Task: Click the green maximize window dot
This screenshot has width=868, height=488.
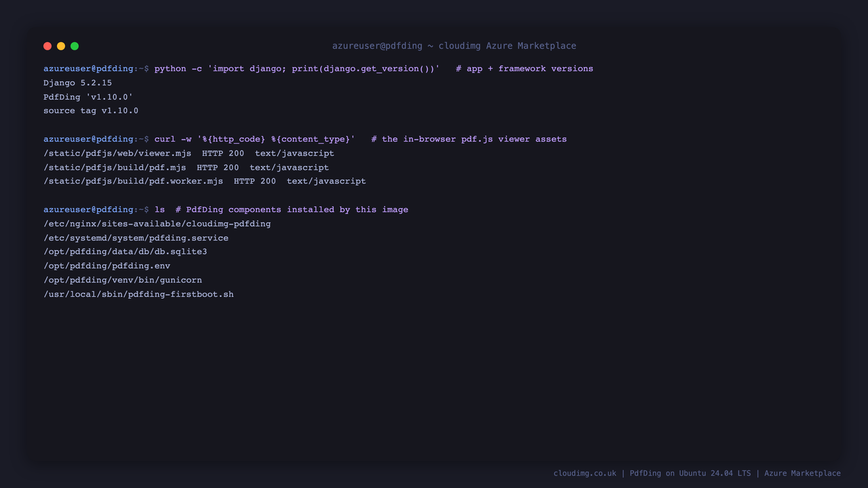Action: tap(75, 46)
